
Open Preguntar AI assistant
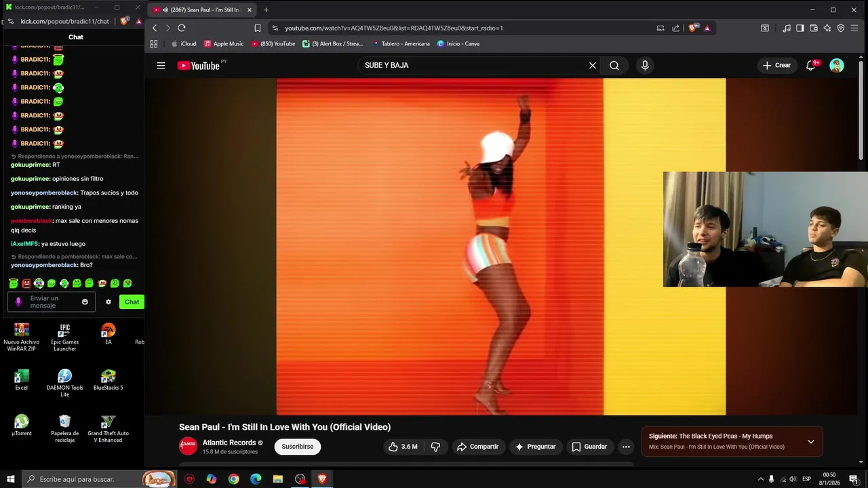(536, 447)
